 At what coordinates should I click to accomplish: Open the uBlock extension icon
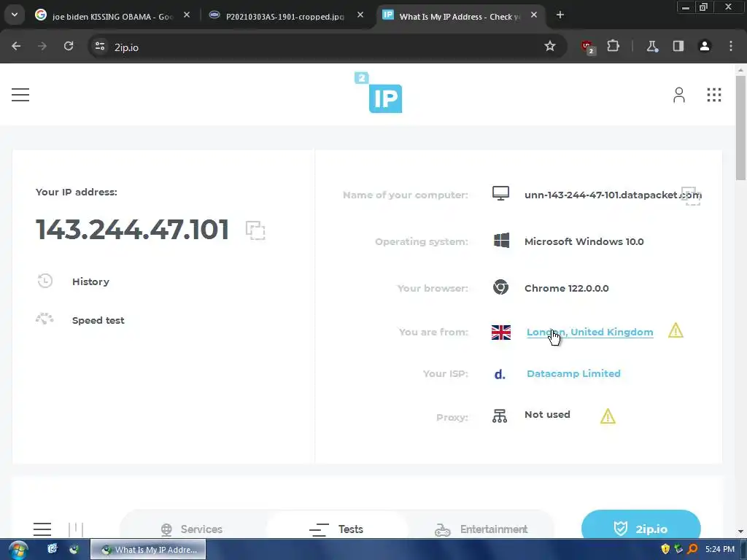(588, 47)
